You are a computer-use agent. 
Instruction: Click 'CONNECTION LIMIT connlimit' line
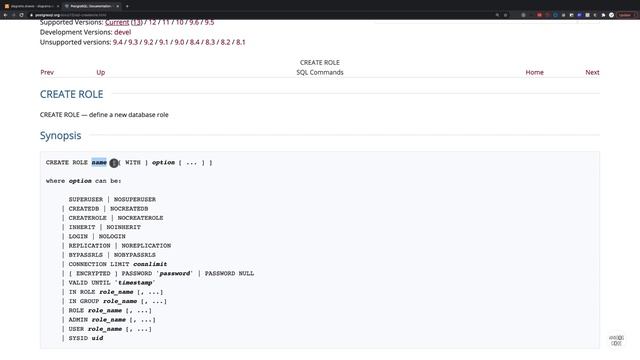(118, 264)
